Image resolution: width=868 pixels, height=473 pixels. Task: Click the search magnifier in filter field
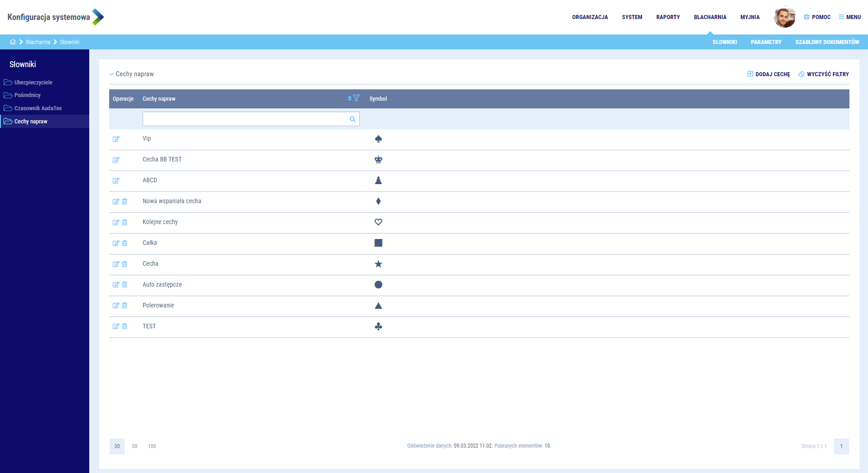(x=352, y=119)
